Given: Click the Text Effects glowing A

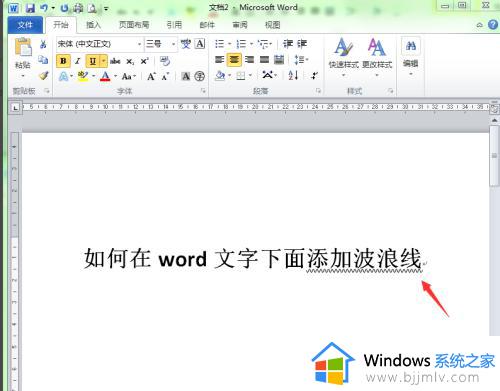Looking at the screenshot, I should [x=63, y=76].
